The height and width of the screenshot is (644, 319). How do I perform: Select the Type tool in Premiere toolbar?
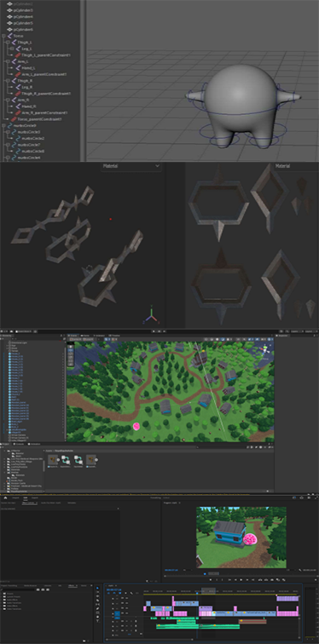pos(97,620)
